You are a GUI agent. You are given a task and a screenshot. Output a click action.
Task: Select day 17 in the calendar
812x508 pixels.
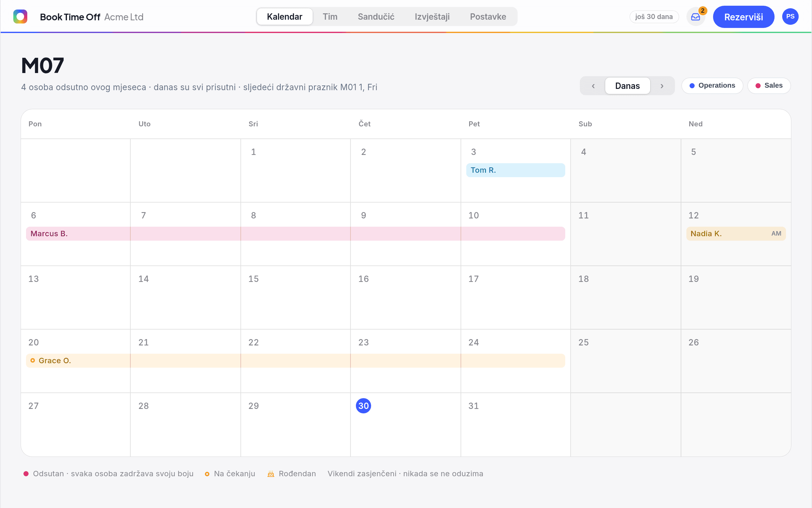pos(474,279)
